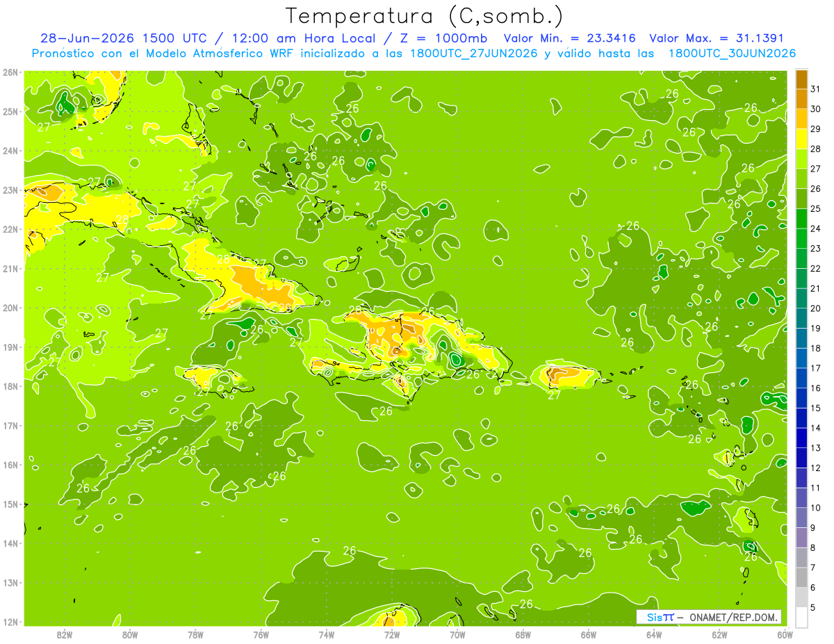Click the longitude axis label "66W"
The height and width of the screenshot is (644, 834).
pyautogui.click(x=588, y=634)
